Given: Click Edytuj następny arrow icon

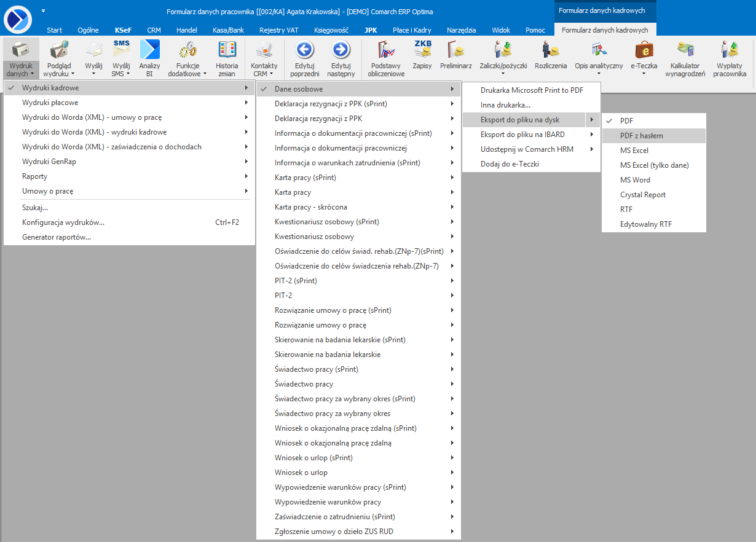Looking at the screenshot, I should pos(341,50).
